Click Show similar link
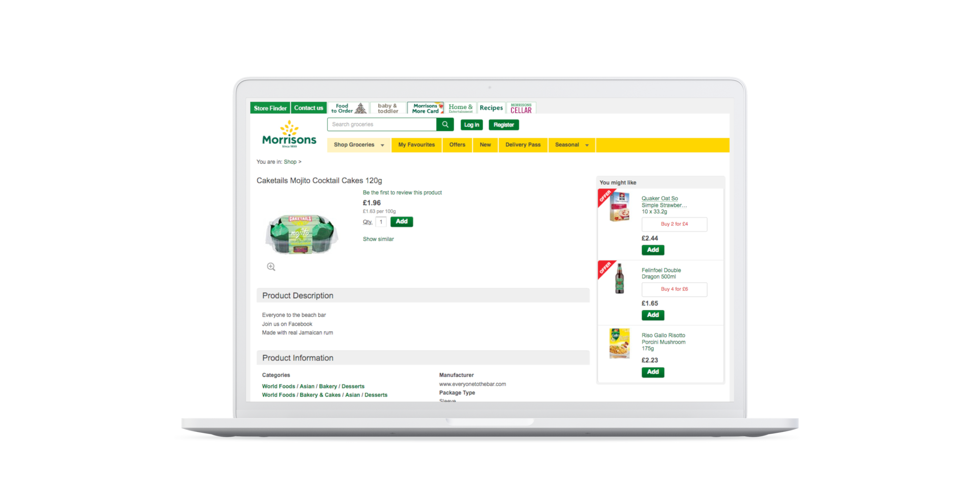Viewport: 980px width, 486px height. 378,239
